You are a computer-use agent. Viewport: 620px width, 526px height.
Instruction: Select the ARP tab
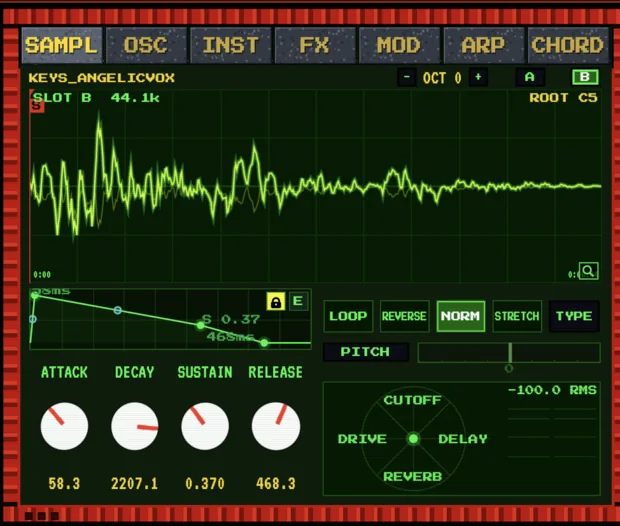point(484,45)
